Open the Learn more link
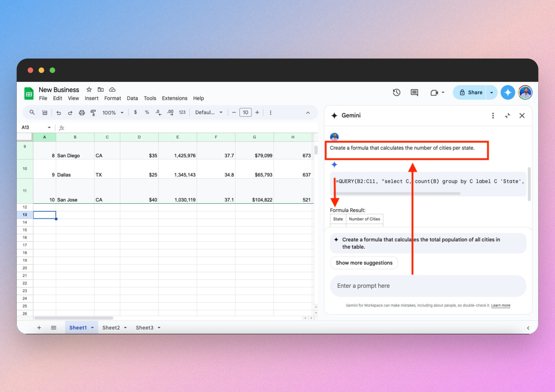555x392 pixels. coord(501,305)
